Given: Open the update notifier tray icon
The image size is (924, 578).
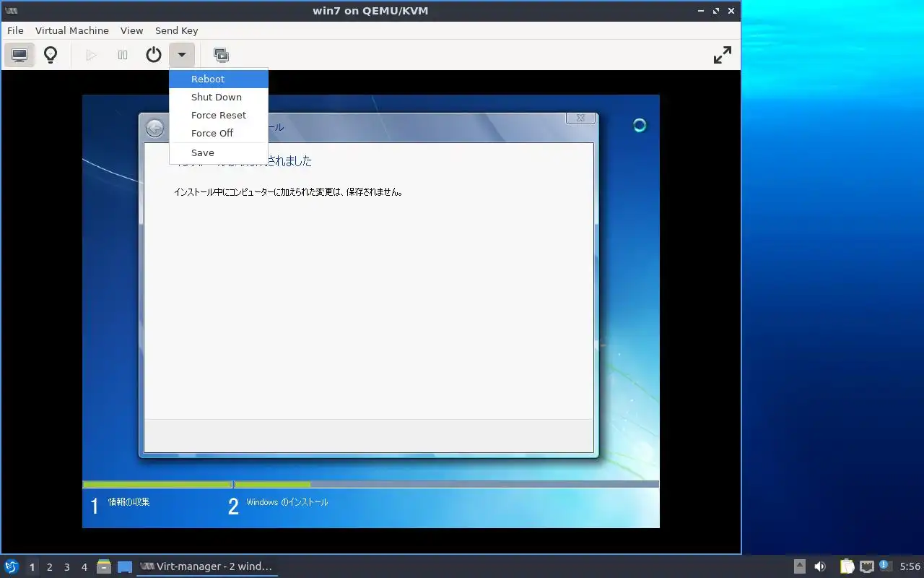Looking at the screenshot, I should point(885,566).
